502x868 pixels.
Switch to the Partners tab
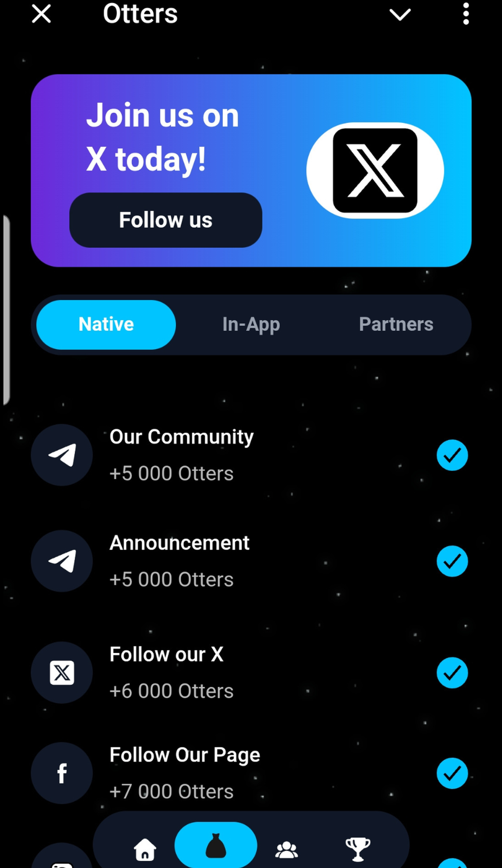[396, 324]
